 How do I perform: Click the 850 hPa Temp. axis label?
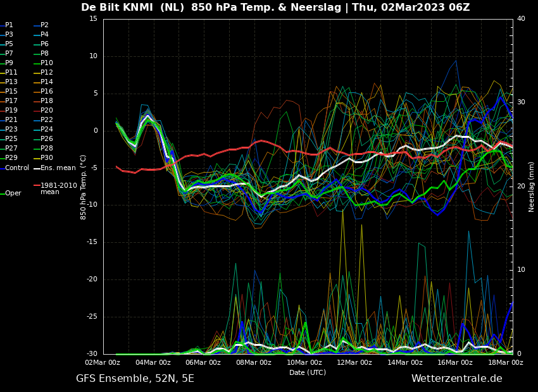(x=84, y=187)
